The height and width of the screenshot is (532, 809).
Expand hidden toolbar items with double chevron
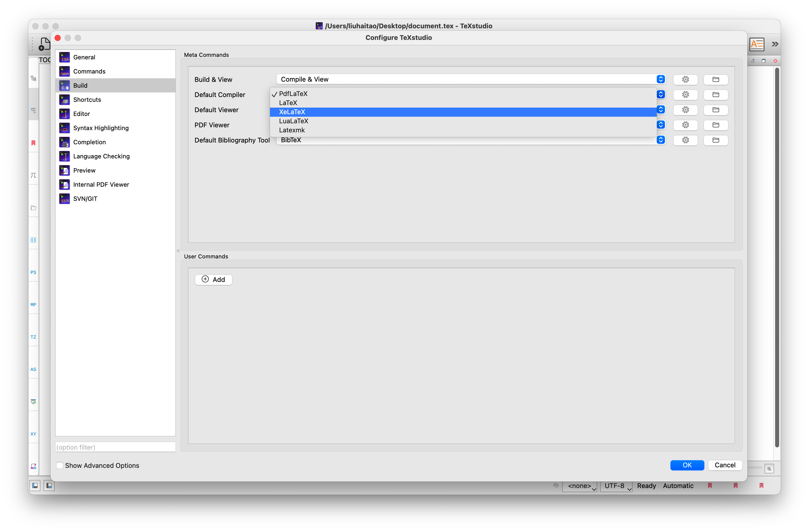pyautogui.click(x=775, y=44)
